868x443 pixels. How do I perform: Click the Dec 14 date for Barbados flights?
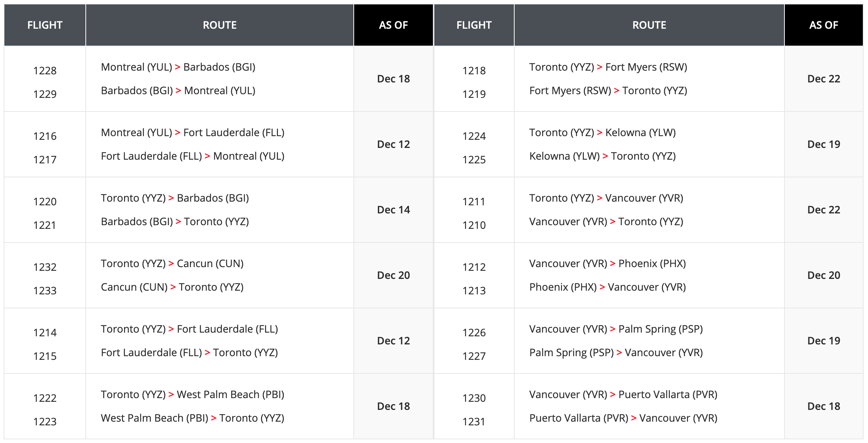point(393,210)
